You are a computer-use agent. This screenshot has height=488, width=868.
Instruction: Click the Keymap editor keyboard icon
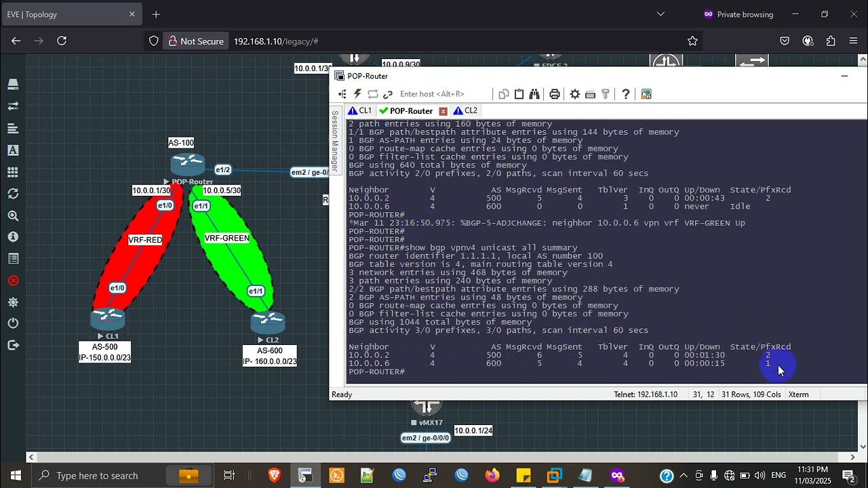(590, 94)
